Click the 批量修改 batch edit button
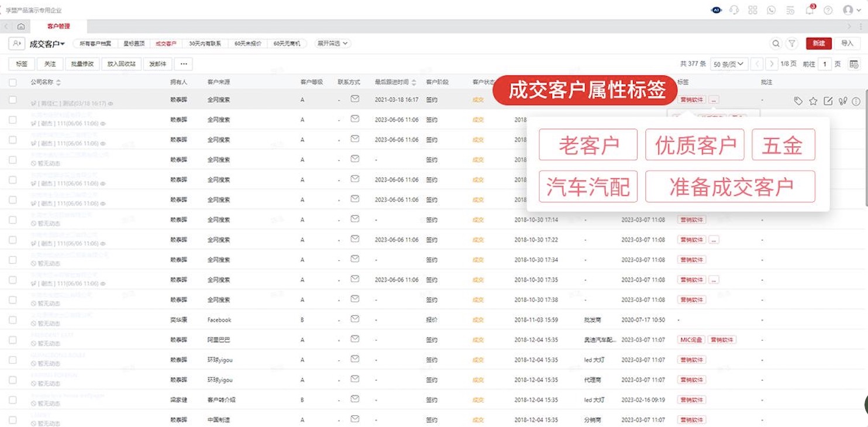The width and height of the screenshot is (868, 427). click(82, 64)
